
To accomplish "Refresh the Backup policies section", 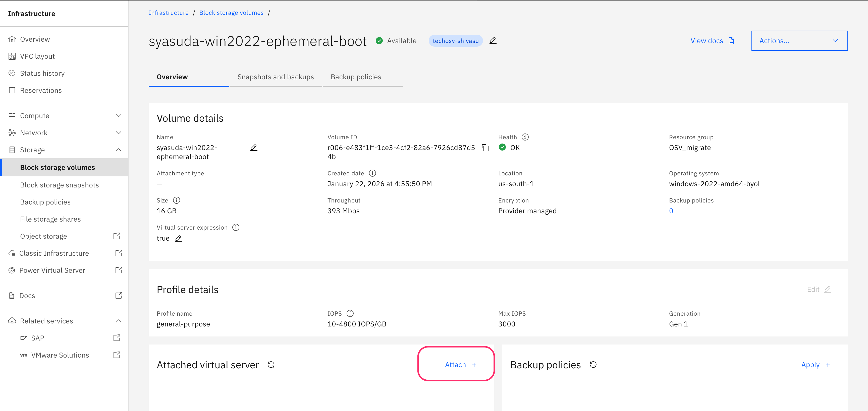I will [593, 365].
